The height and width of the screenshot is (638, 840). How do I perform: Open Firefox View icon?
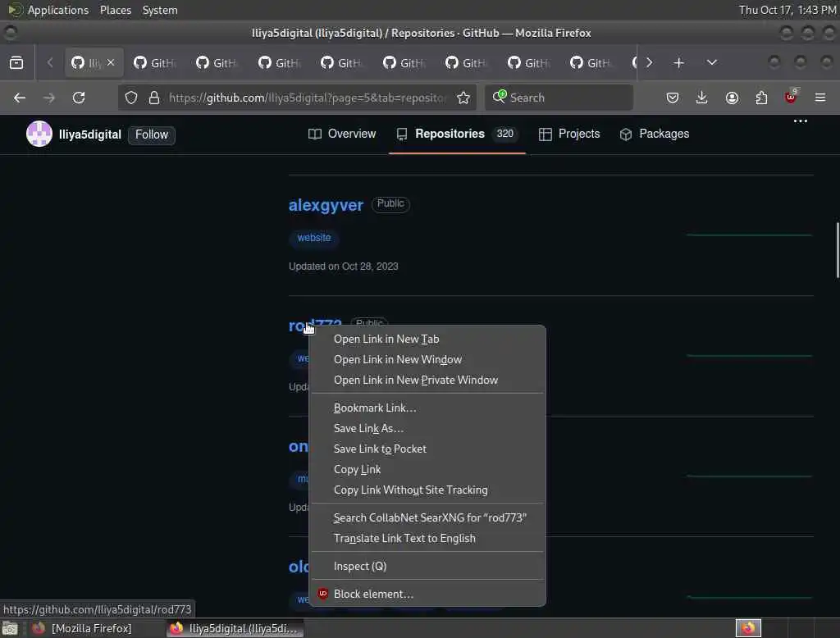click(16, 62)
